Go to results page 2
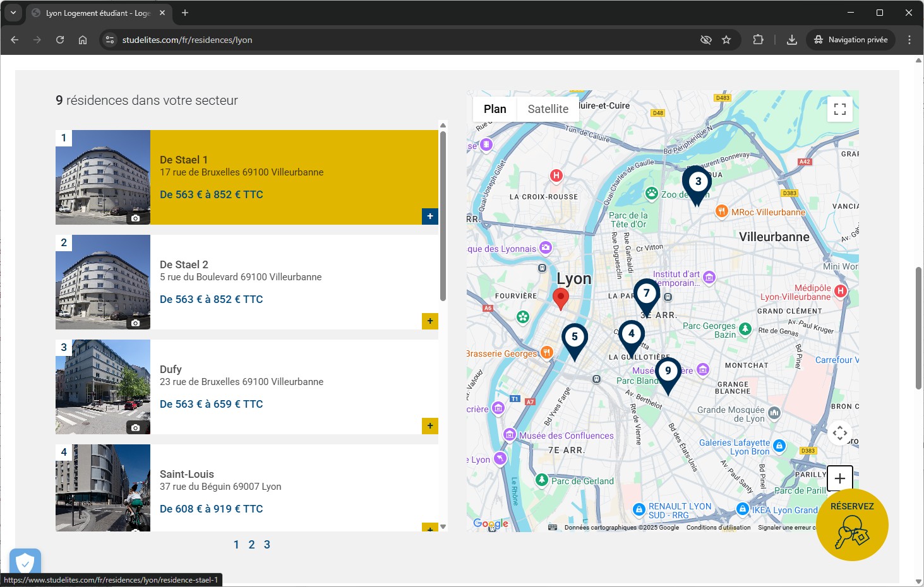The height and width of the screenshot is (587, 924). pos(251,545)
